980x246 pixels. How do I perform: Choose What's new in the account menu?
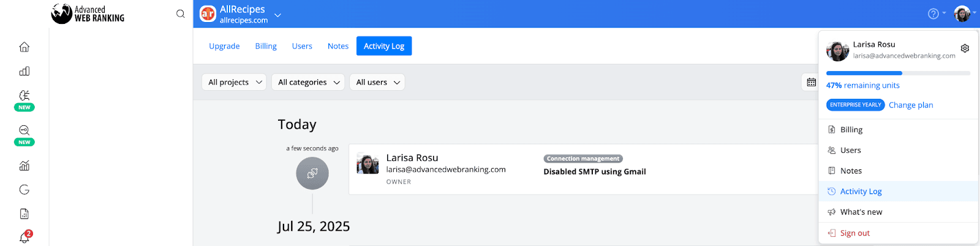898,212
